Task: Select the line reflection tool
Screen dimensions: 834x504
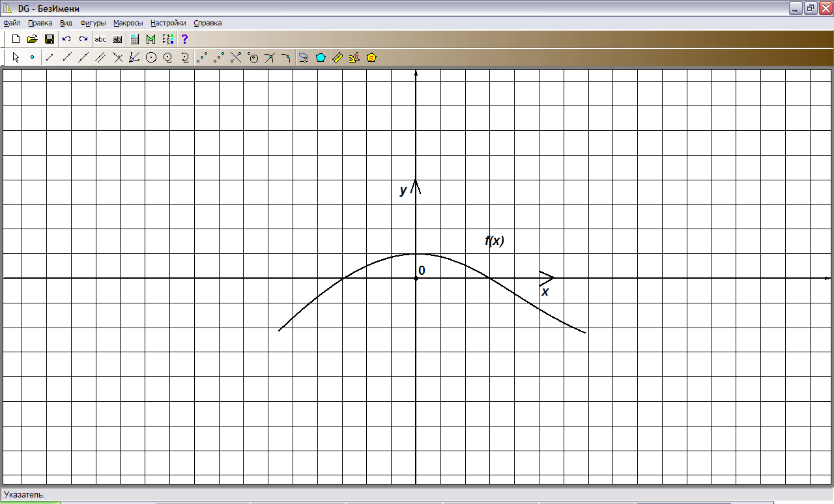Action: tap(237, 57)
